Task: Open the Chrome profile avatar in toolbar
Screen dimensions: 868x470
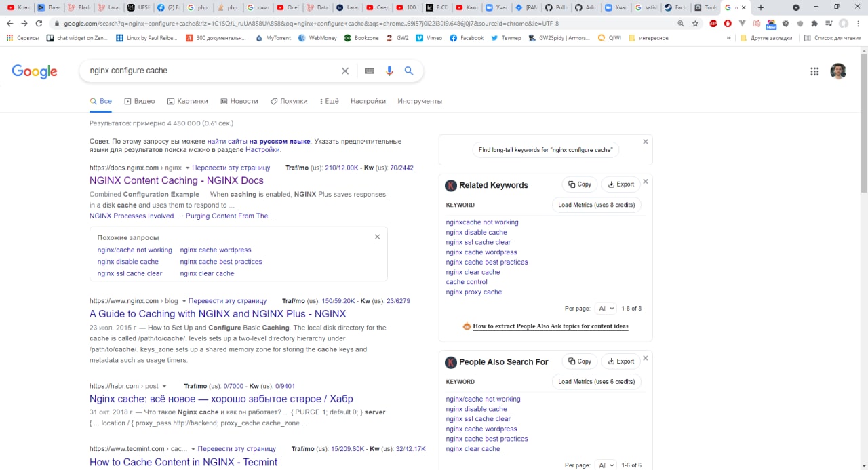Action: click(844, 23)
